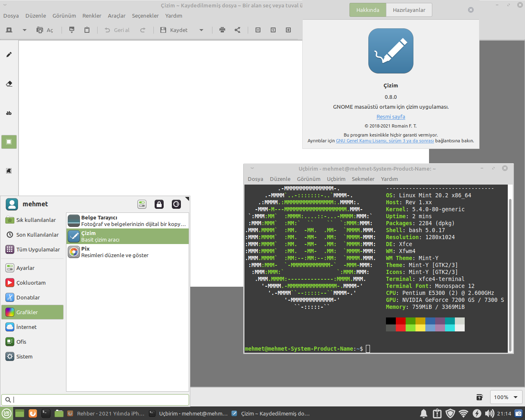Click lock screen icon in app menu
Image resolution: width=525 pixels, height=420 pixels.
[159, 204]
